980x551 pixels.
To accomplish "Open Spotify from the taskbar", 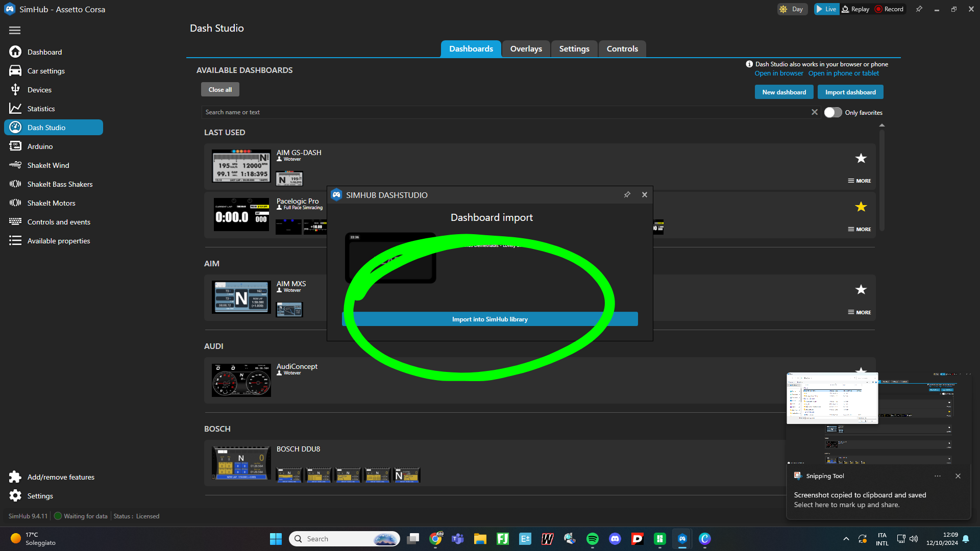I will tap(593, 539).
